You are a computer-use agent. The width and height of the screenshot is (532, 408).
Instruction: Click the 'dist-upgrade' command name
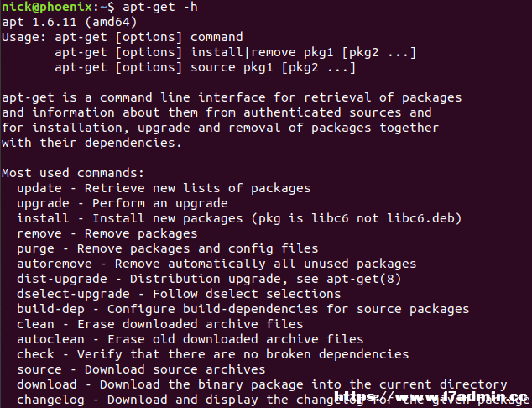(62, 279)
